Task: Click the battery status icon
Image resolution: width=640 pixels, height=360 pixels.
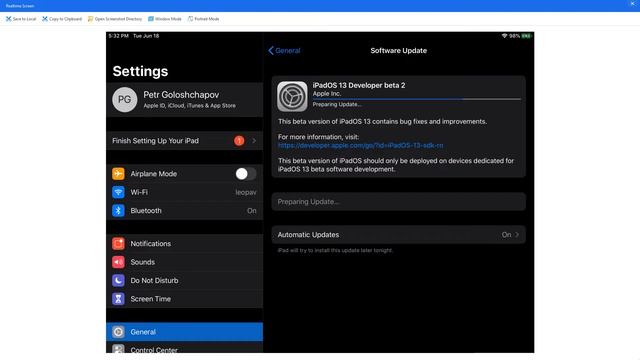Action: [x=526, y=36]
